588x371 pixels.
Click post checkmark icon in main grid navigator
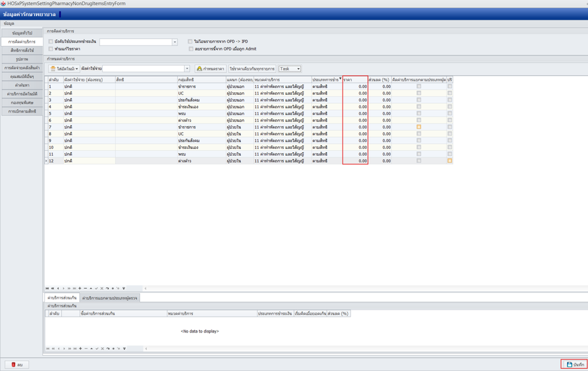(97, 288)
